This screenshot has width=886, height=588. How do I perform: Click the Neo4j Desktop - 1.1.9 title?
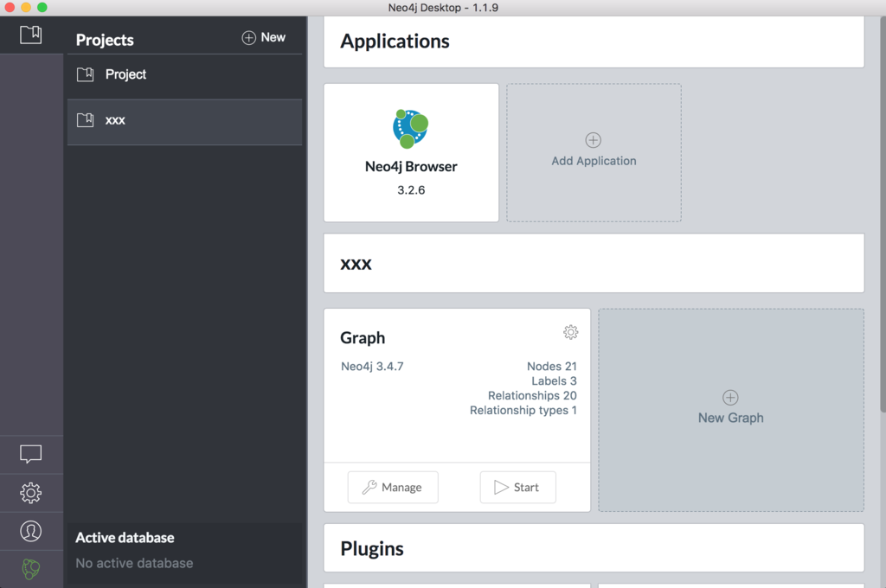[x=443, y=7]
